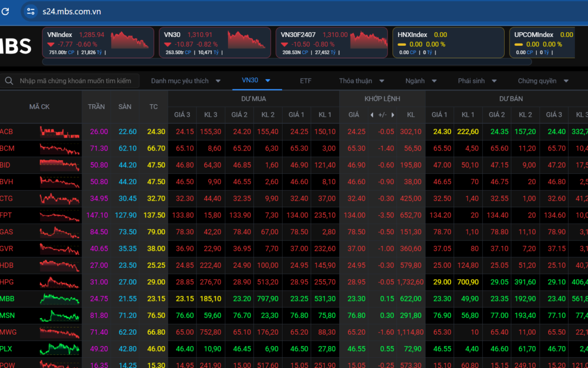Toggle change display with left arrow
Image resolution: width=588 pixels, height=368 pixels.
point(372,115)
